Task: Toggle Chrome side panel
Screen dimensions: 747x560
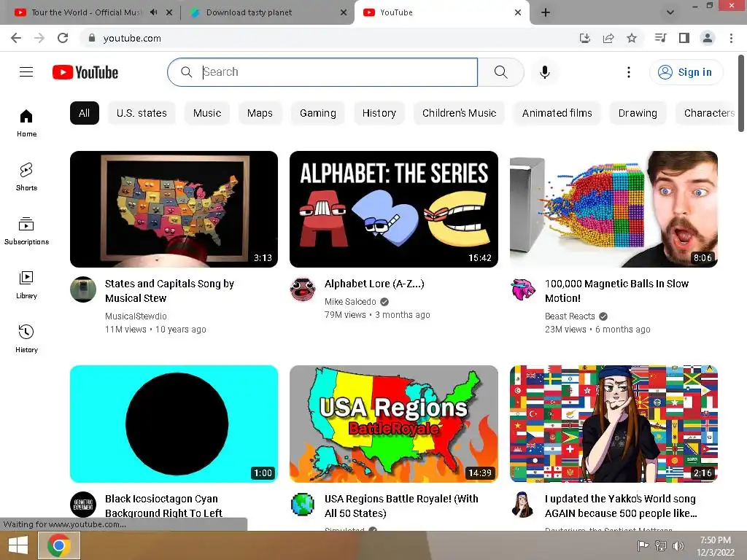Action: 684,38
